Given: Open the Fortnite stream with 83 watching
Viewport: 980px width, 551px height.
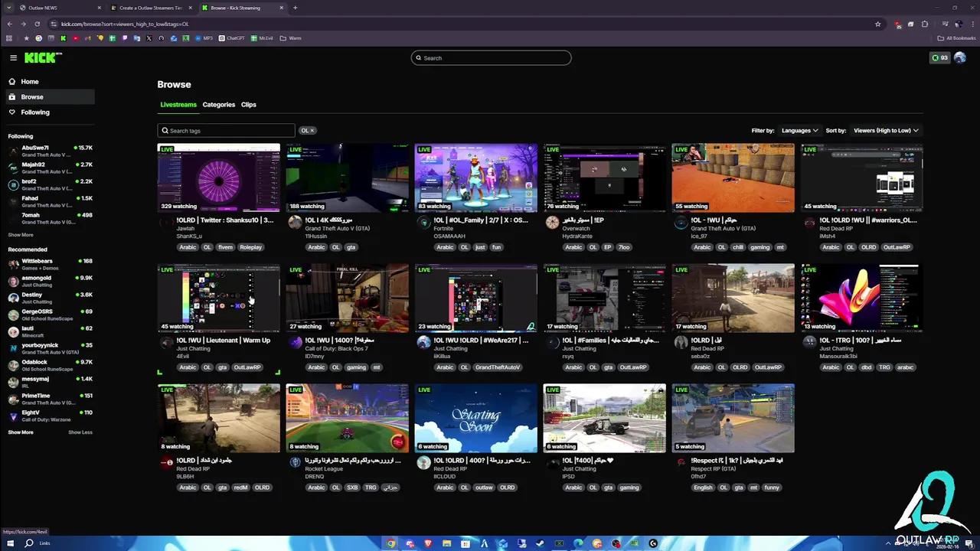Looking at the screenshot, I should click(x=476, y=178).
